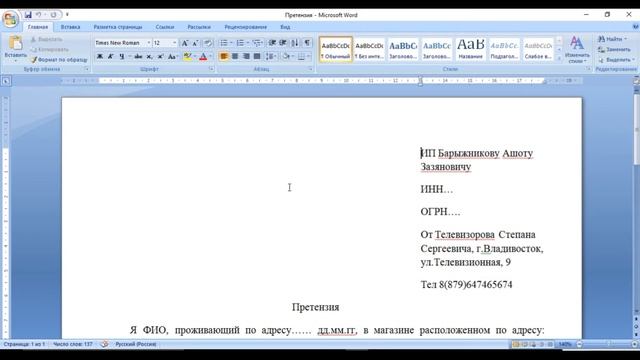Toggle justify alignment
Viewport: 640px width, 360px height.
[x=257, y=56]
